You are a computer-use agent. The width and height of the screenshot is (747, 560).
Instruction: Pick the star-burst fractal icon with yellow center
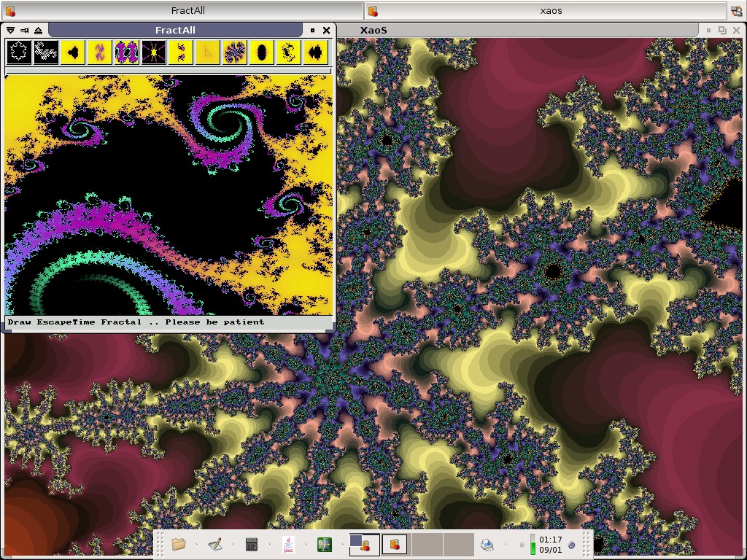(x=154, y=52)
